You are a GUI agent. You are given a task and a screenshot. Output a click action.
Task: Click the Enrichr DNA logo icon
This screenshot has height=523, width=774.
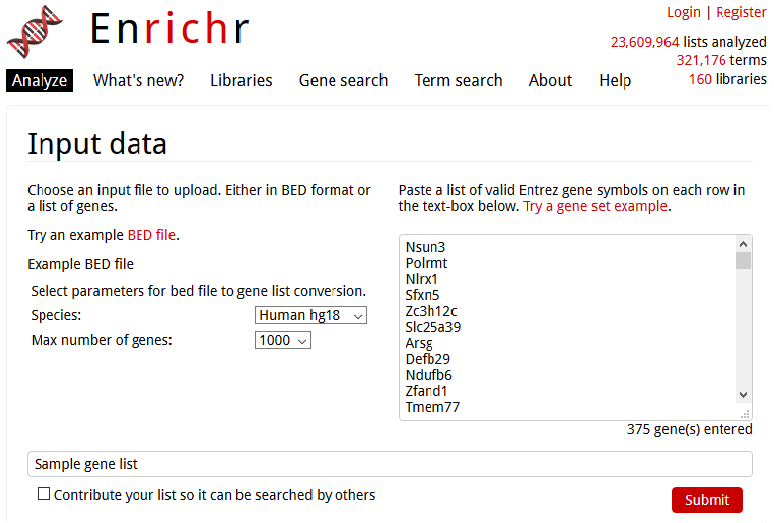[x=35, y=32]
